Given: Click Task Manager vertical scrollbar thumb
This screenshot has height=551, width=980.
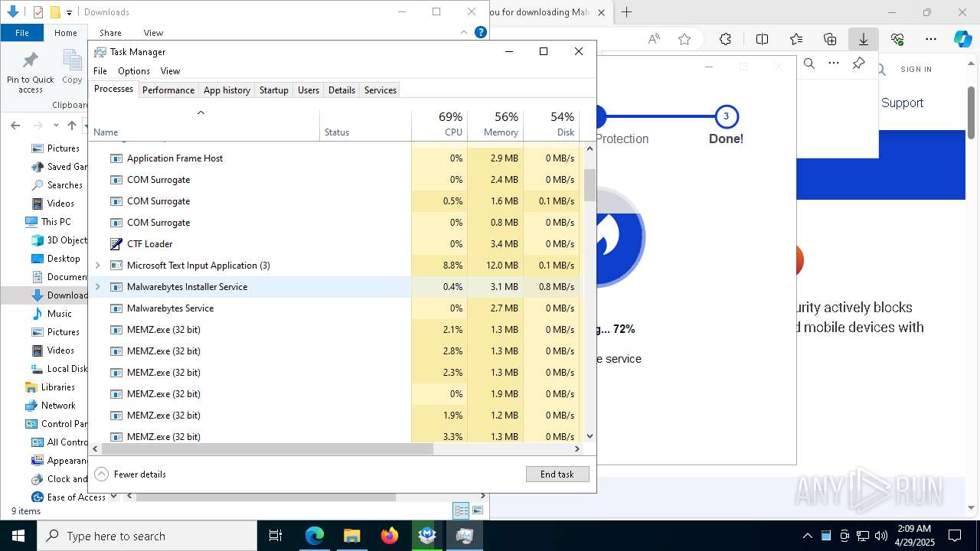Looking at the screenshot, I should click(x=590, y=185).
